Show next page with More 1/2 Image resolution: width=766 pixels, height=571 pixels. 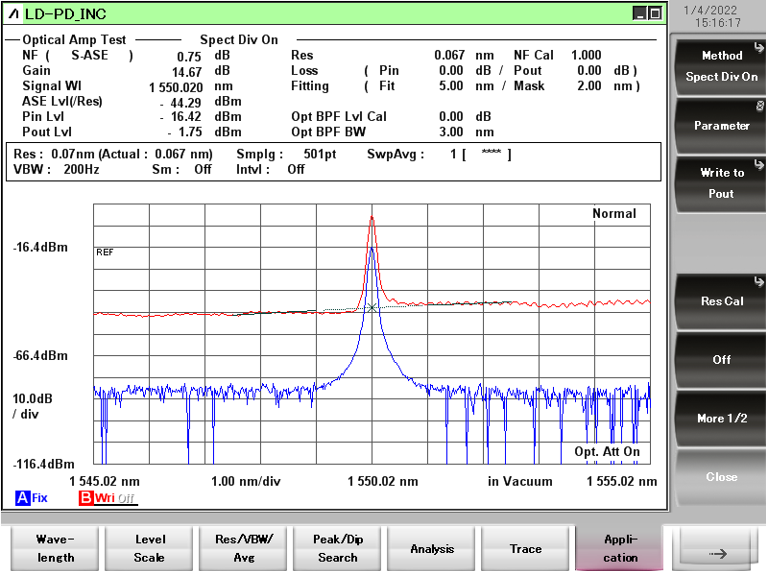[721, 418]
